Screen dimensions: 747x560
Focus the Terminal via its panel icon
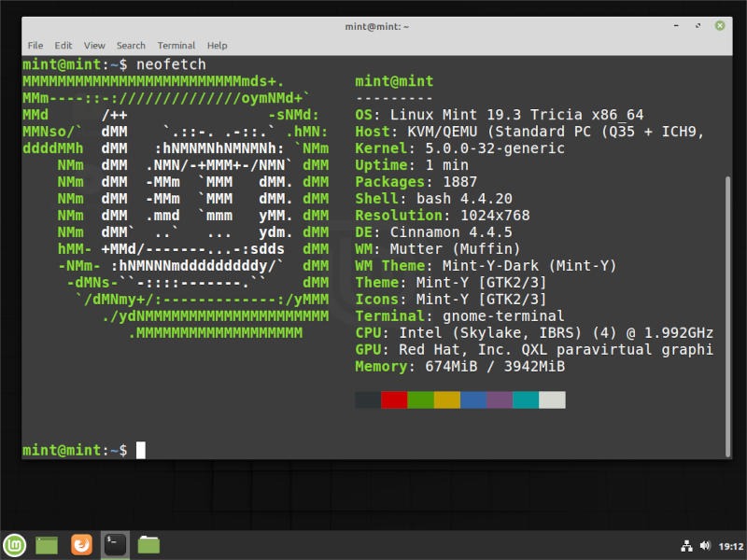[114, 544]
